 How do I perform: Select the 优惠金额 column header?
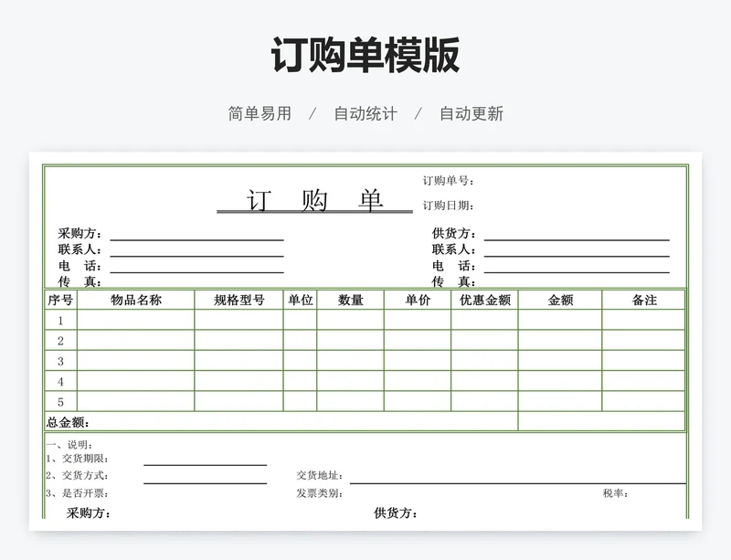pos(485,300)
